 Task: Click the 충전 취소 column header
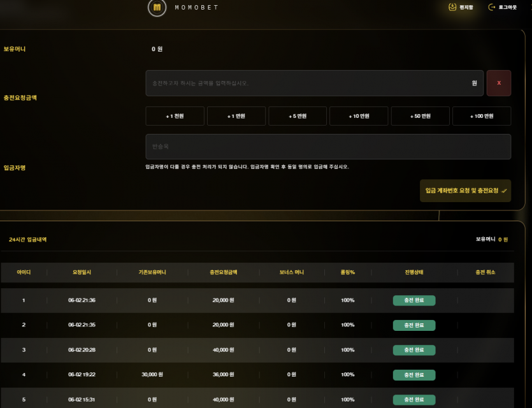pyautogui.click(x=485, y=272)
